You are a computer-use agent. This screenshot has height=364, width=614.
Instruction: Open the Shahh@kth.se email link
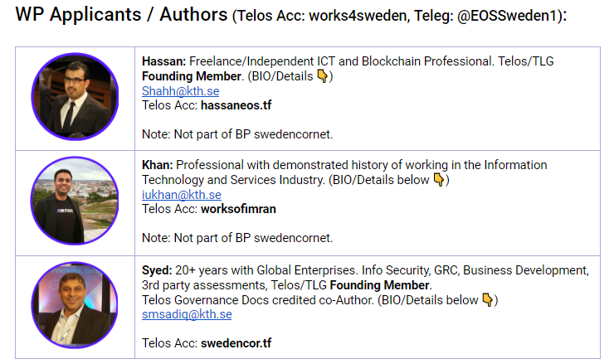click(181, 91)
